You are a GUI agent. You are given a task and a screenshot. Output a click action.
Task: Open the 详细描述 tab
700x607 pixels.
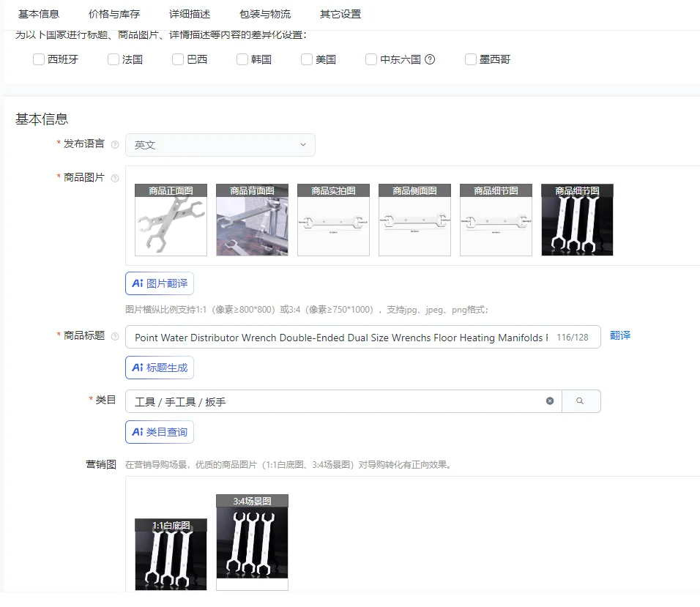coord(190,13)
